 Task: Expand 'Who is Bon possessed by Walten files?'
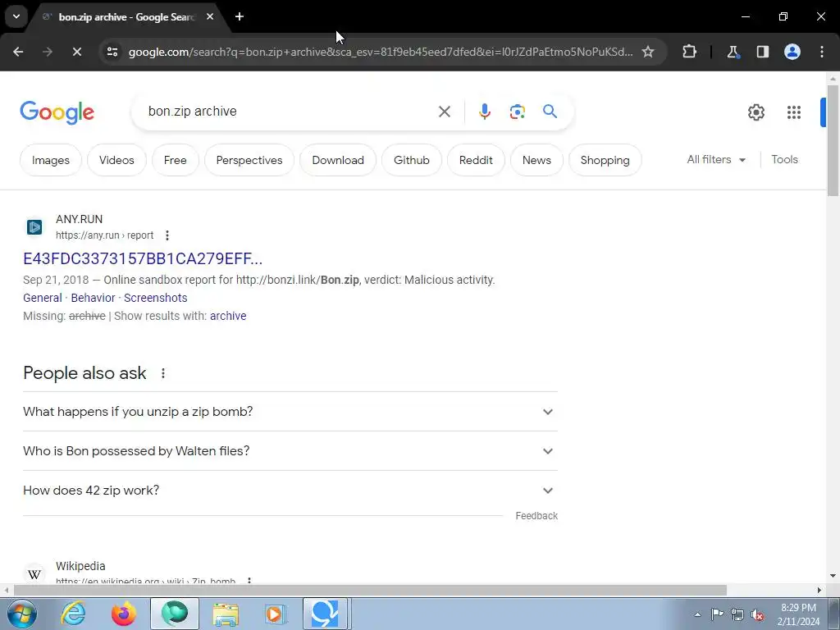pyautogui.click(x=290, y=451)
